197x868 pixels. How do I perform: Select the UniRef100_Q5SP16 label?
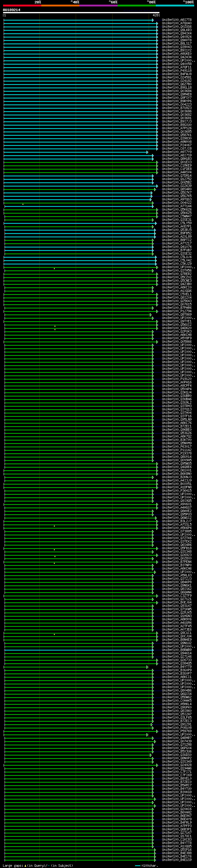tap(177, 850)
